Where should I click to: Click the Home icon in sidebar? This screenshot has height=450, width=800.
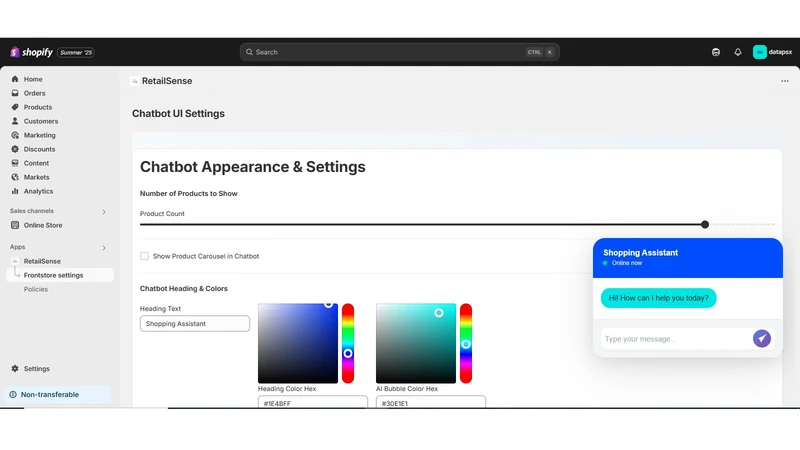15,79
